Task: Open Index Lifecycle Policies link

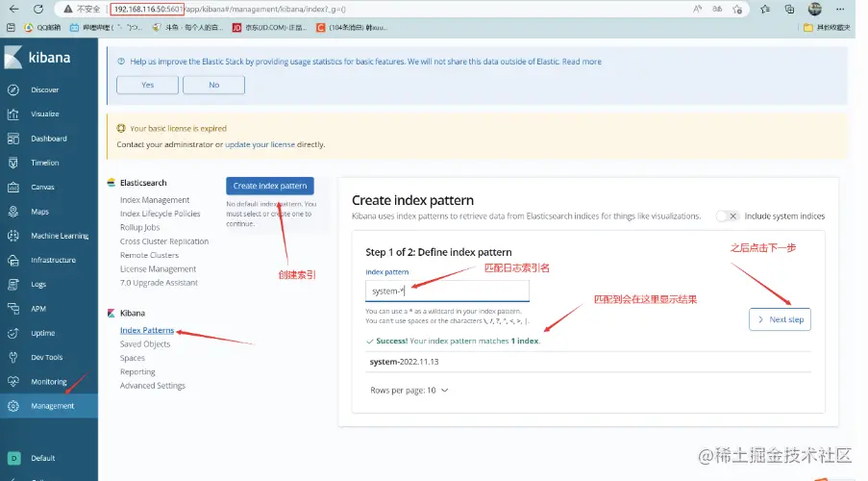Action: (160, 214)
